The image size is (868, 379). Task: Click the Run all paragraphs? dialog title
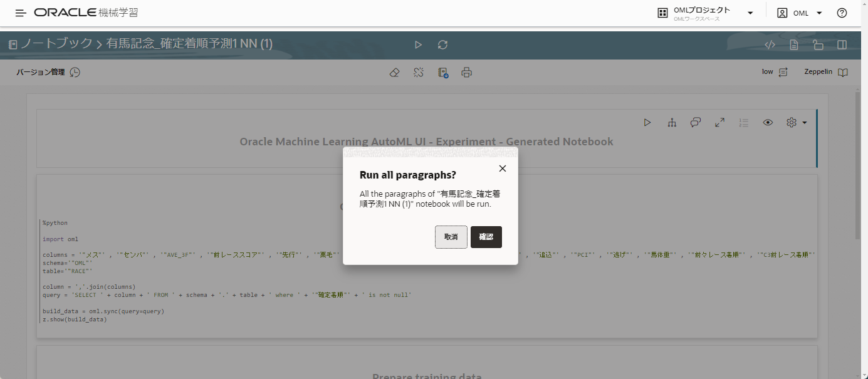[407, 175]
